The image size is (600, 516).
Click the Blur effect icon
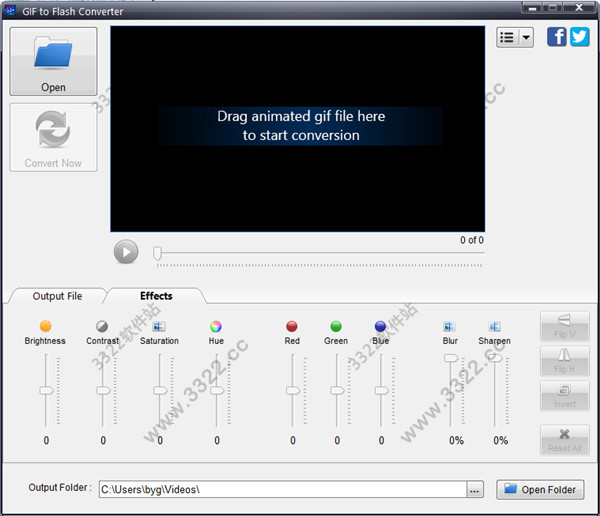click(449, 326)
